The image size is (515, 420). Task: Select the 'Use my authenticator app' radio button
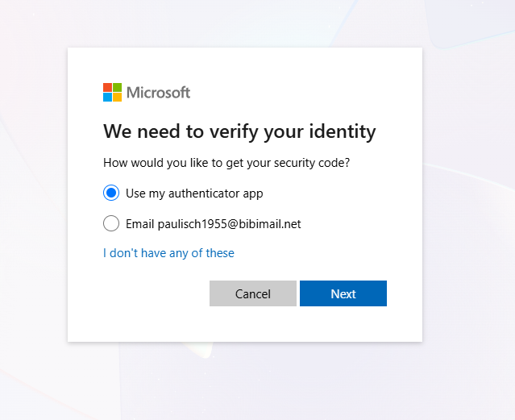(x=111, y=193)
